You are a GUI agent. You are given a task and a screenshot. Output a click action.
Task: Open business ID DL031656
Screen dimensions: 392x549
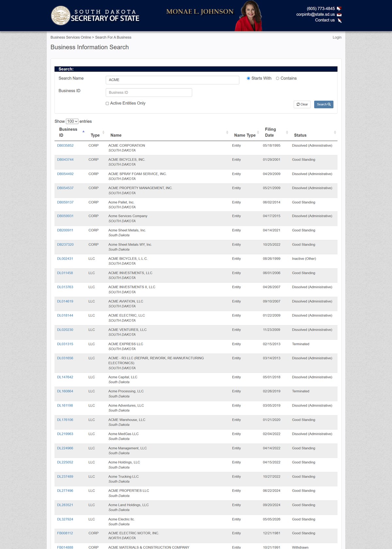[65, 358]
